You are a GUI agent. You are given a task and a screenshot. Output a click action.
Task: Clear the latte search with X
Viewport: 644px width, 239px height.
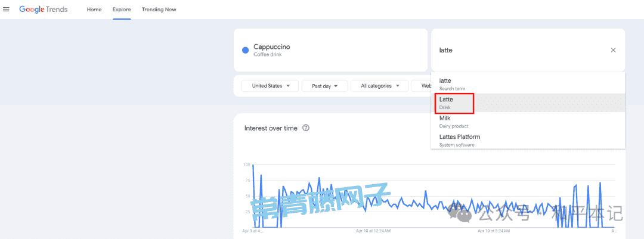613,50
